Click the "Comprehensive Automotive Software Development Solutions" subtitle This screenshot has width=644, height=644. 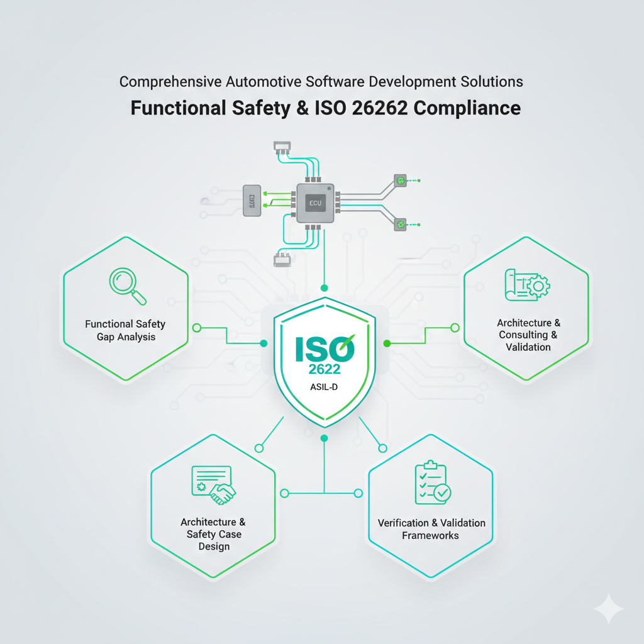coord(321,82)
